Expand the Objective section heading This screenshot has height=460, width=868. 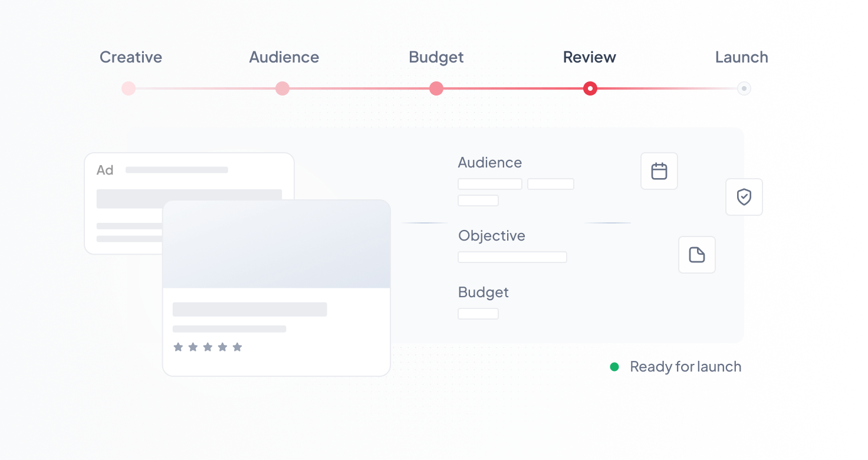pos(491,236)
